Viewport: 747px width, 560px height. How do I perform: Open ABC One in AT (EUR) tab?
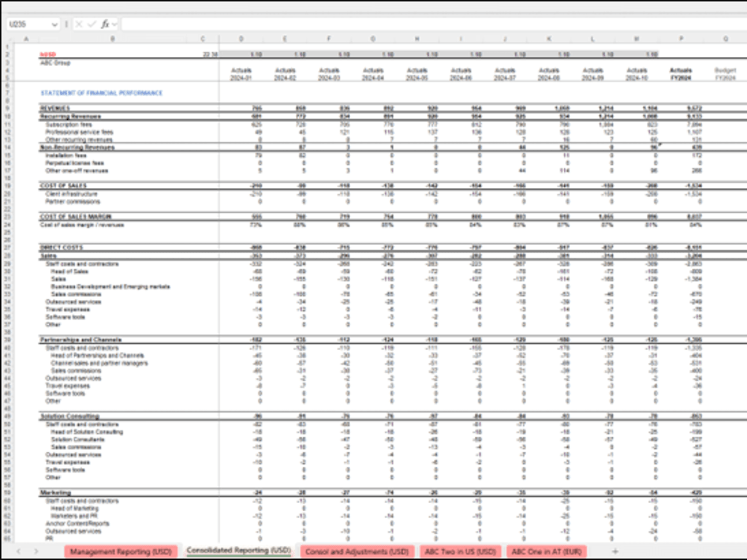[547, 552]
